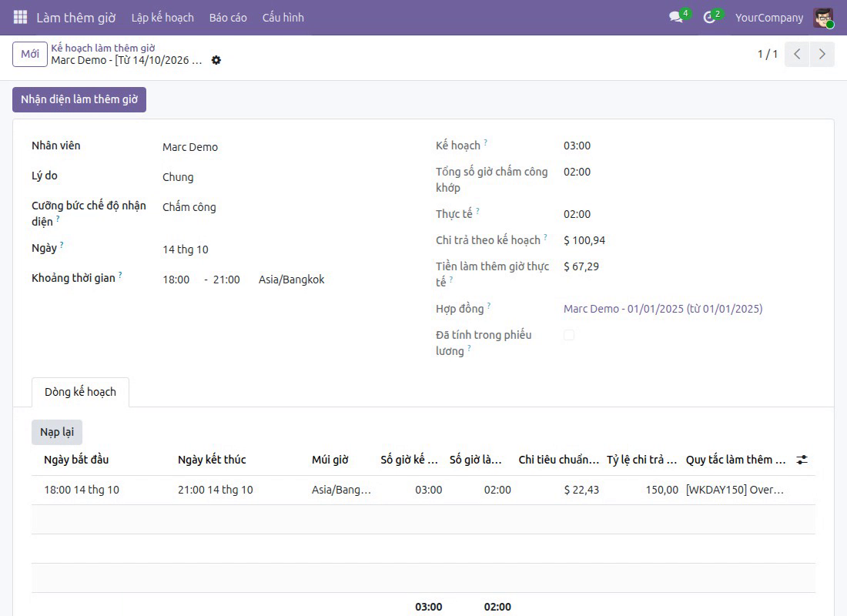This screenshot has width=847, height=616.
Task: Show help for Cưỡng bức chế độ nhận diện
Action: click(58, 219)
